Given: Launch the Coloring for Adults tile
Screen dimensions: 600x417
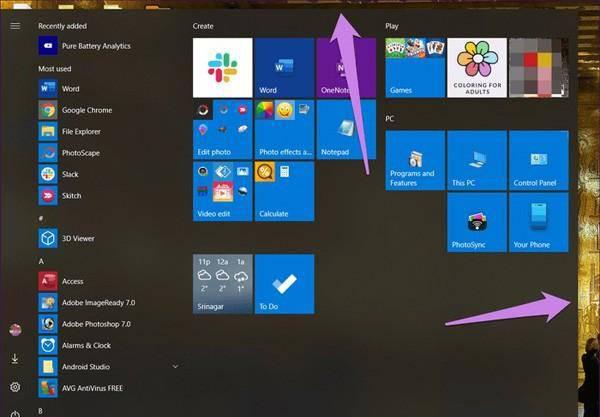Looking at the screenshot, I should click(x=477, y=68).
